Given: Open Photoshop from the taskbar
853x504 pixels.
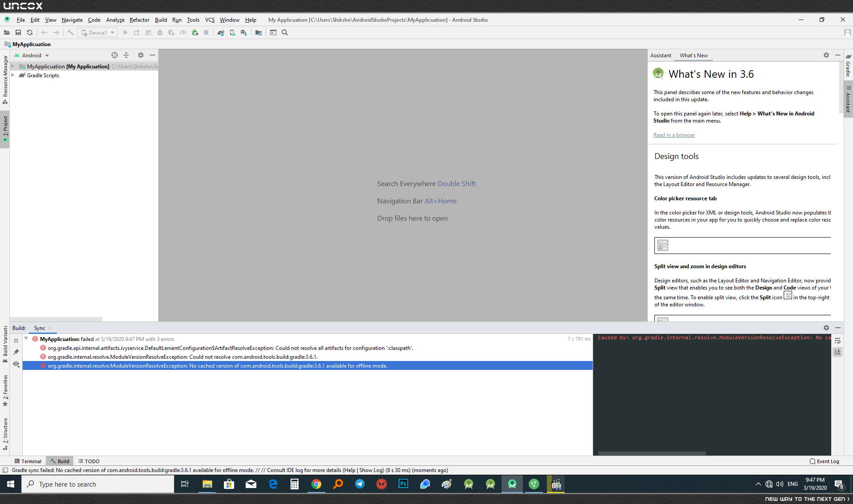Looking at the screenshot, I should point(403,484).
